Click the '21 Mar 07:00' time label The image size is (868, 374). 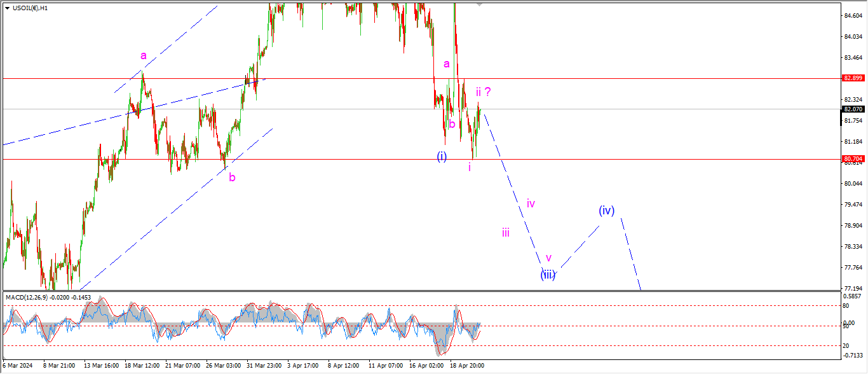point(182,366)
